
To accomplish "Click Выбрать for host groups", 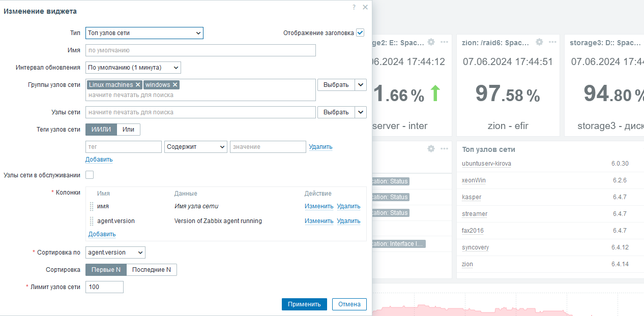I will [x=336, y=85].
